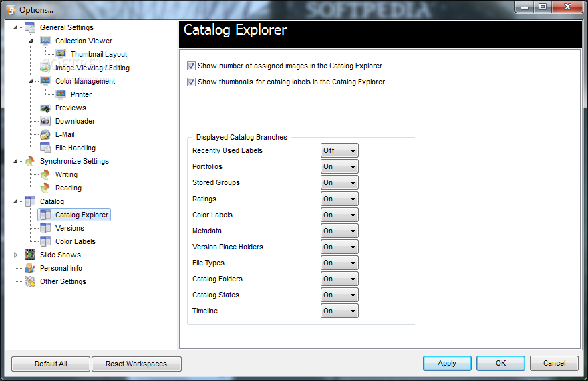The image size is (588, 381).
Task: Click the Printer icon
Action: pyautogui.click(x=61, y=94)
